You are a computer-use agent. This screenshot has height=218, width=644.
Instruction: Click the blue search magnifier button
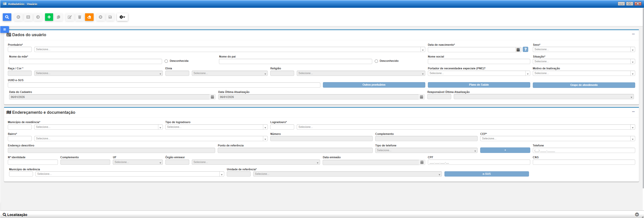point(7,17)
